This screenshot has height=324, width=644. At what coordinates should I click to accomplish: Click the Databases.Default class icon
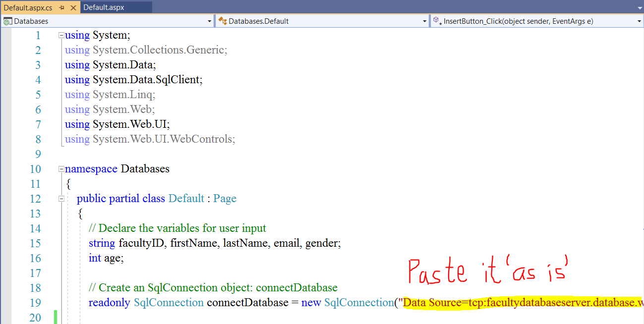pos(223,21)
